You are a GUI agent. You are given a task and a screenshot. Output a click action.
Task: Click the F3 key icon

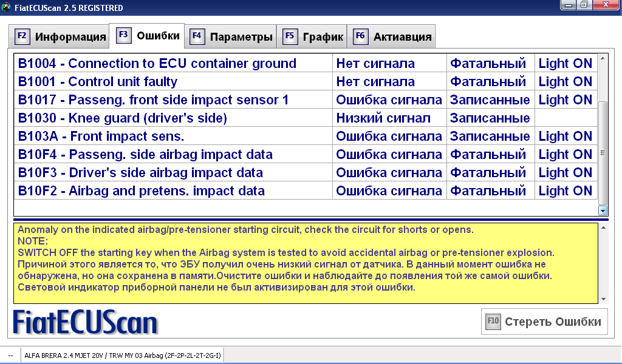(x=123, y=35)
